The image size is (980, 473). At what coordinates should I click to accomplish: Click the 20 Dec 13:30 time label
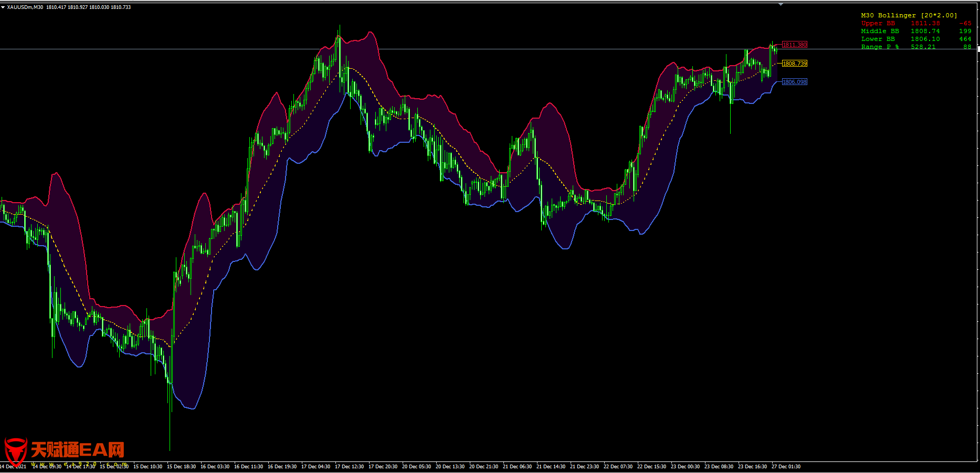pos(450,466)
